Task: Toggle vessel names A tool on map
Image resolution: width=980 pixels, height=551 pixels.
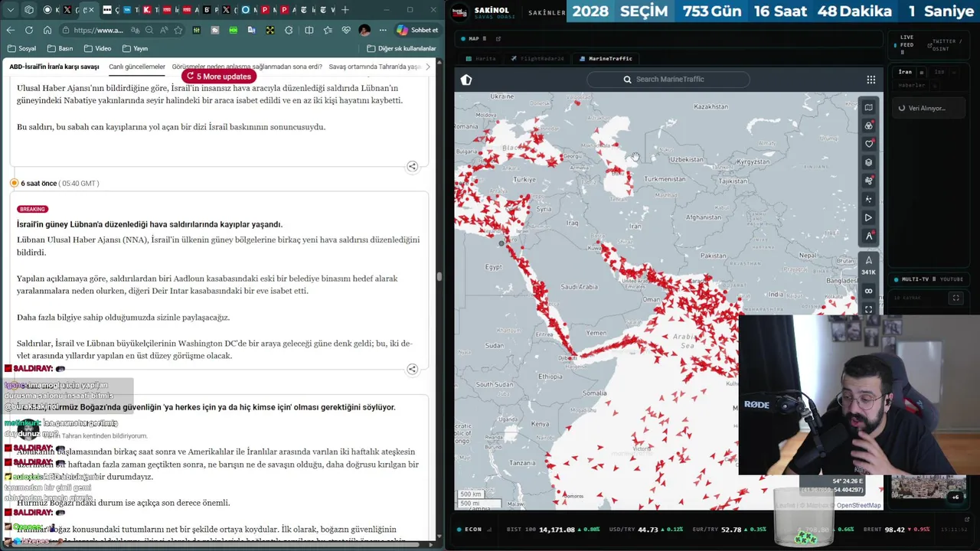Action: point(868,236)
